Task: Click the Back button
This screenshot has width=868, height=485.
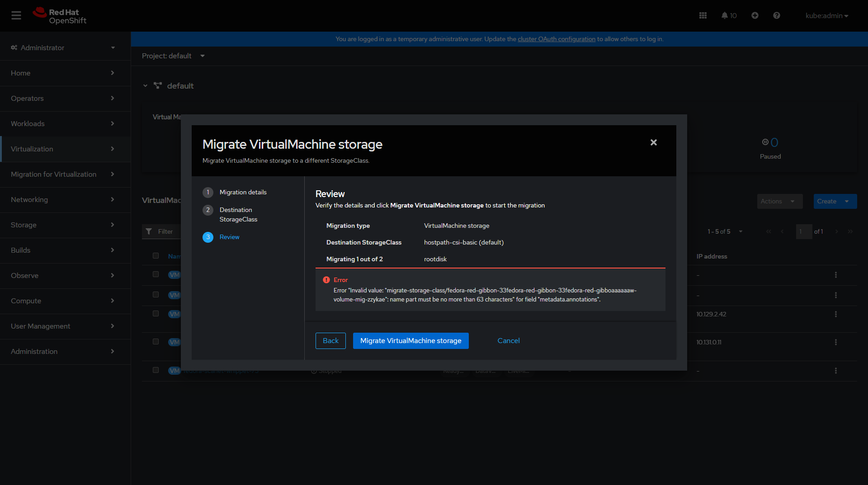Action: 330,341
